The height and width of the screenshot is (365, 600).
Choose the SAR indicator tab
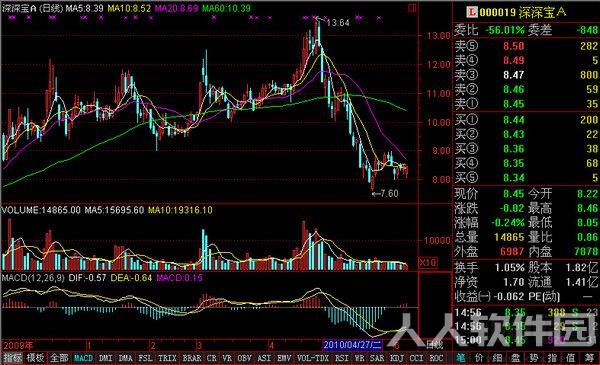pyautogui.click(x=377, y=358)
